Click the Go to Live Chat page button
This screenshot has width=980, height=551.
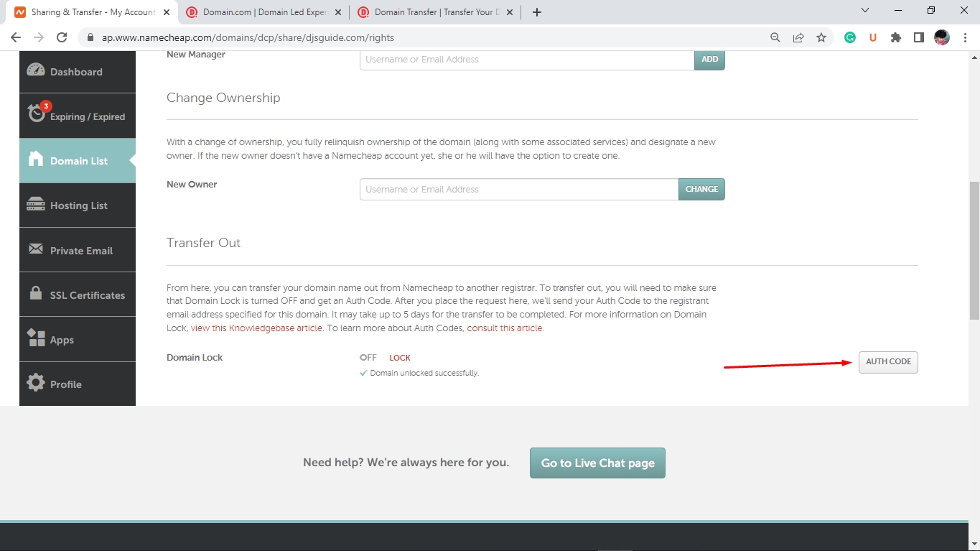pyautogui.click(x=597, y=463)
